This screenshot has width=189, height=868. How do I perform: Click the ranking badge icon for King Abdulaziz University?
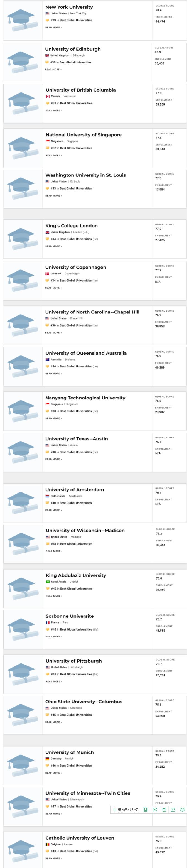pos(48,589)
